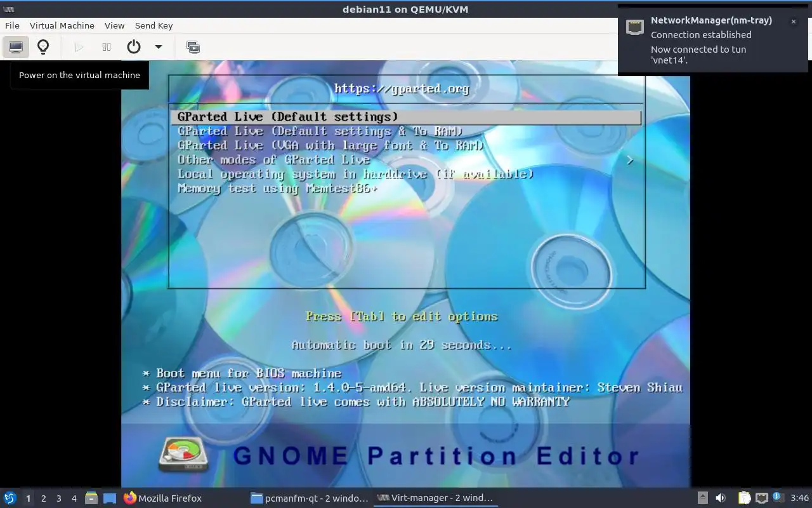Image resolution: width=812 pixels, height=508 pixels.
Task: Open the File menu
Action: click(x=12, y=25)
